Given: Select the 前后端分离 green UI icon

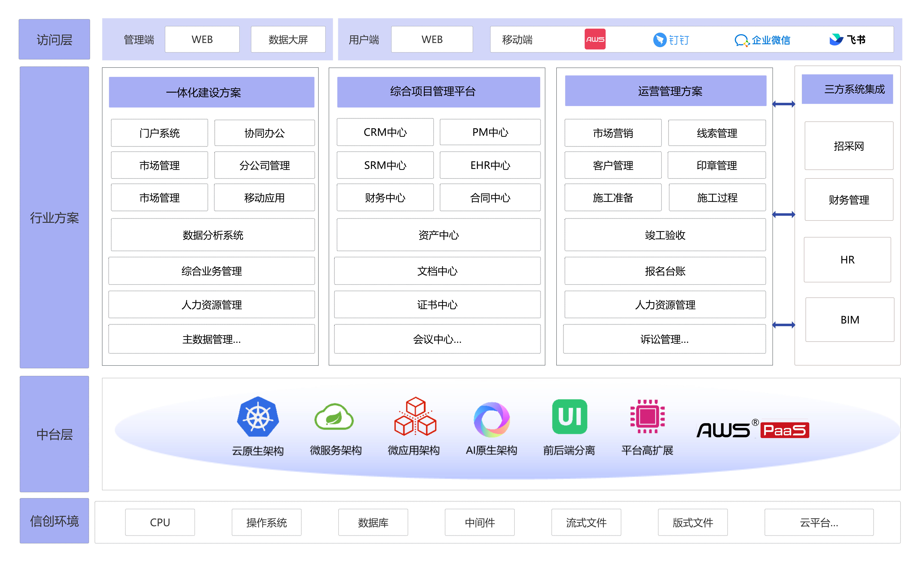Looking at the screenshot, I should pos(569,417).
